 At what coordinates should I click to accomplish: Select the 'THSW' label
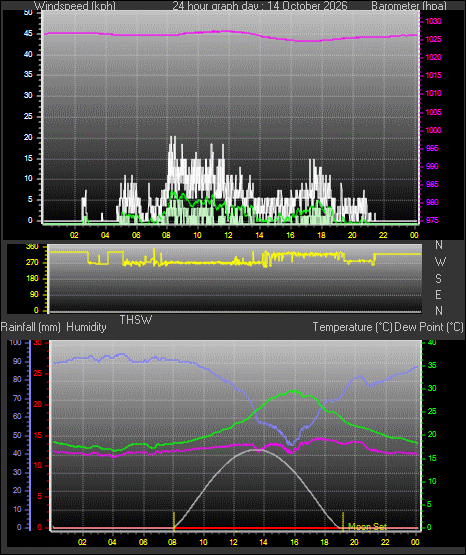pyautogui.click(x=136, y=320)
